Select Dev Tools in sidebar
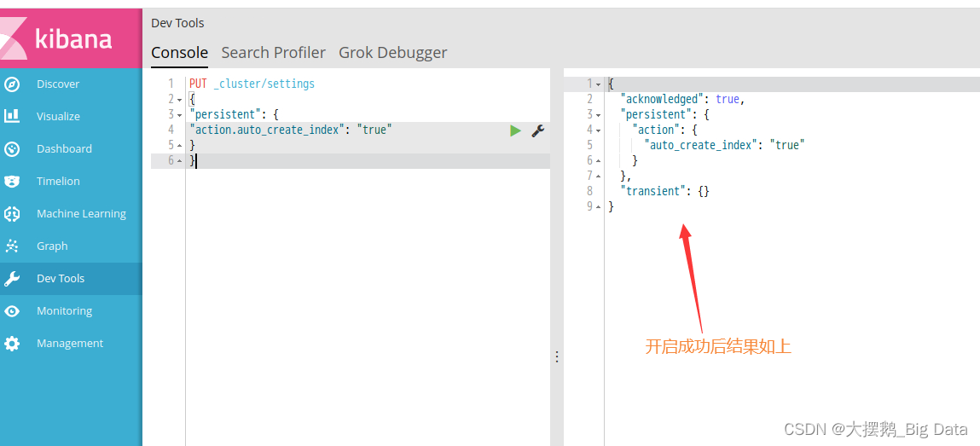980x446 pixels. coord(61,279)
